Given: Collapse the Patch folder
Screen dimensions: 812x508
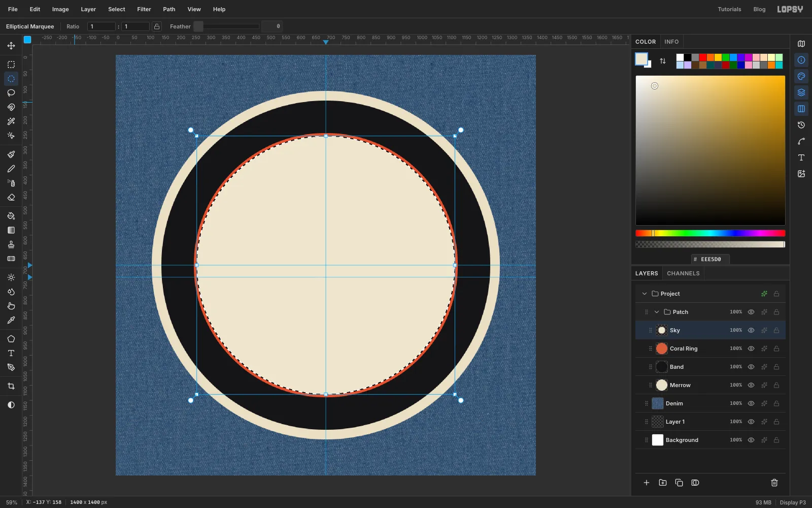Looking at the screenshot, I should (657, 312).
